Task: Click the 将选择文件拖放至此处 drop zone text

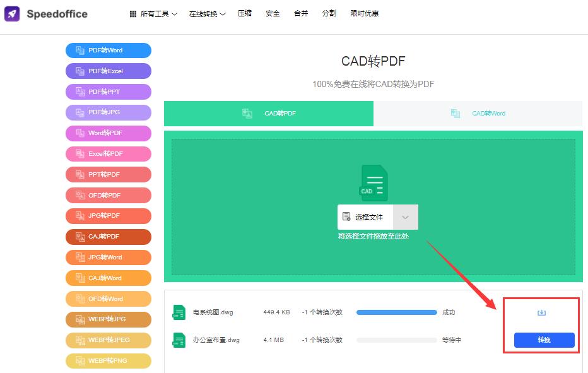Action: click(x=373, y=236)
